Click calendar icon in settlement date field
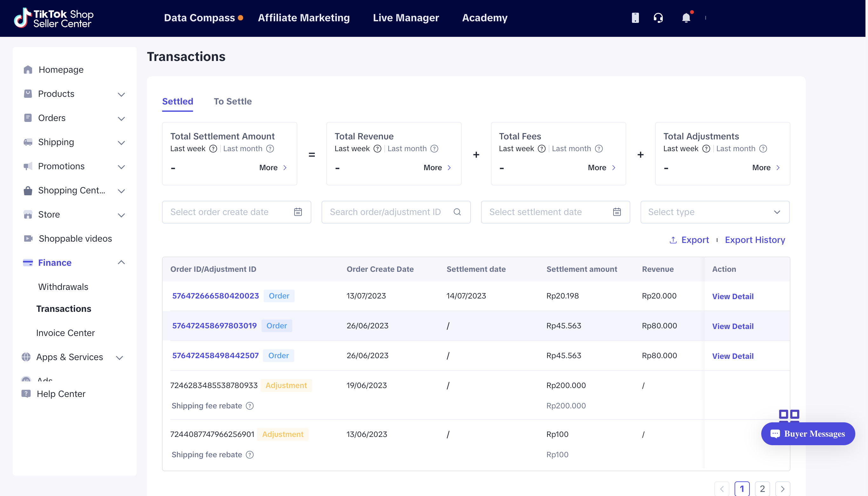868x496 pixels. [x=616, y=212]
